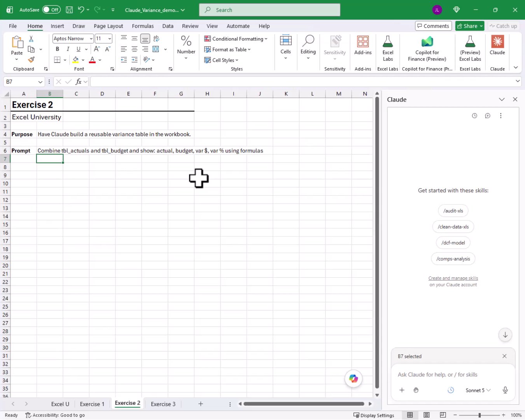Cut the selection with scissors icon
Screen dimensions: 525x420
(x=31, y=39)
